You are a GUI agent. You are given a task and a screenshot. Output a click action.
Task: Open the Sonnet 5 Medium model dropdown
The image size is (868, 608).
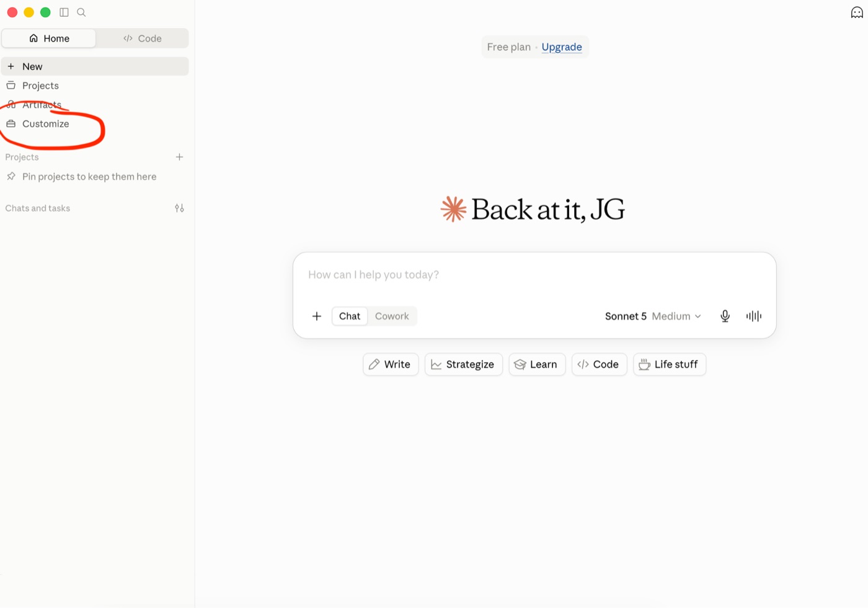[x=653, y=316]
